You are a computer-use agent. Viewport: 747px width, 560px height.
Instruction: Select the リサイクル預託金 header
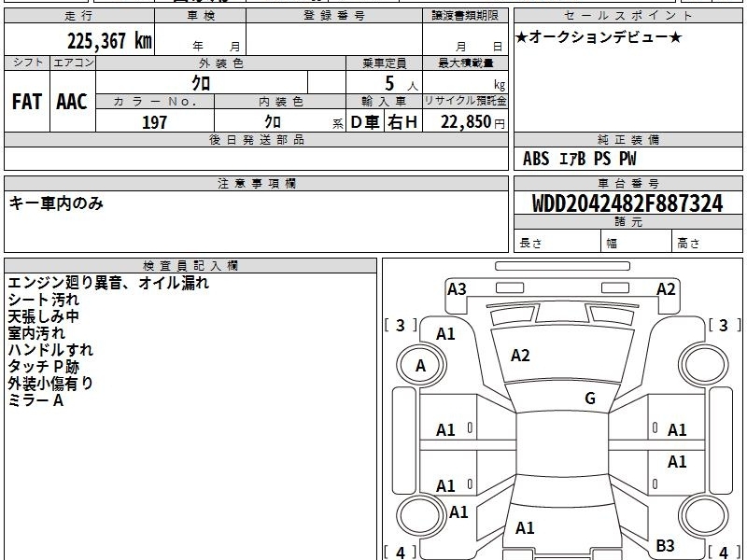[465, 101]
